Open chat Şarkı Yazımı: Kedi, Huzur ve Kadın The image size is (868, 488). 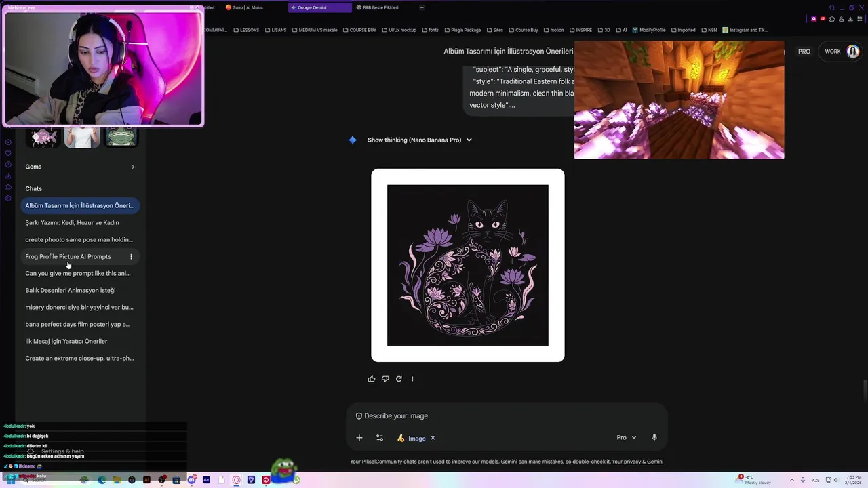pyautogui.click(x=79, y=222)
